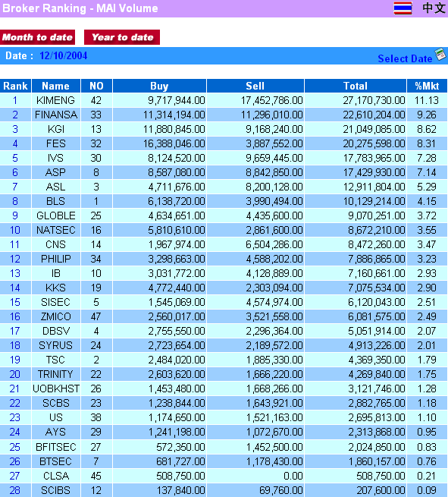Open Year to date ranking
This screenshot has width=448, height=497.
tap(122, 37)
